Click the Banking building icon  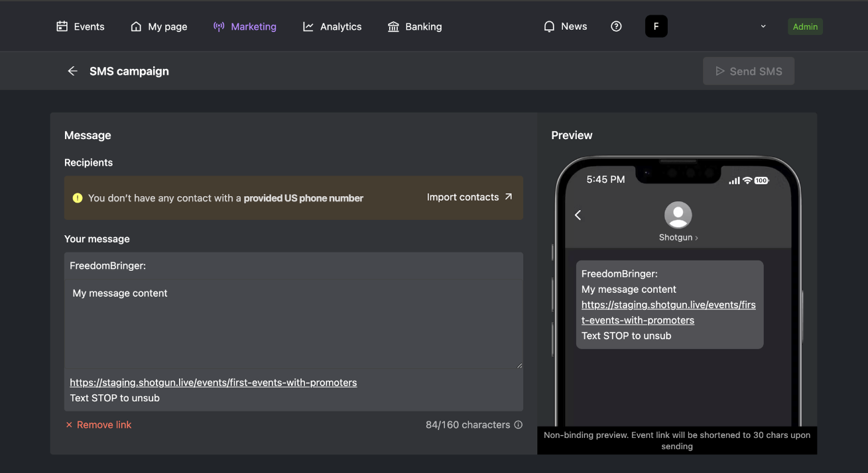click(x=393, y=26)
